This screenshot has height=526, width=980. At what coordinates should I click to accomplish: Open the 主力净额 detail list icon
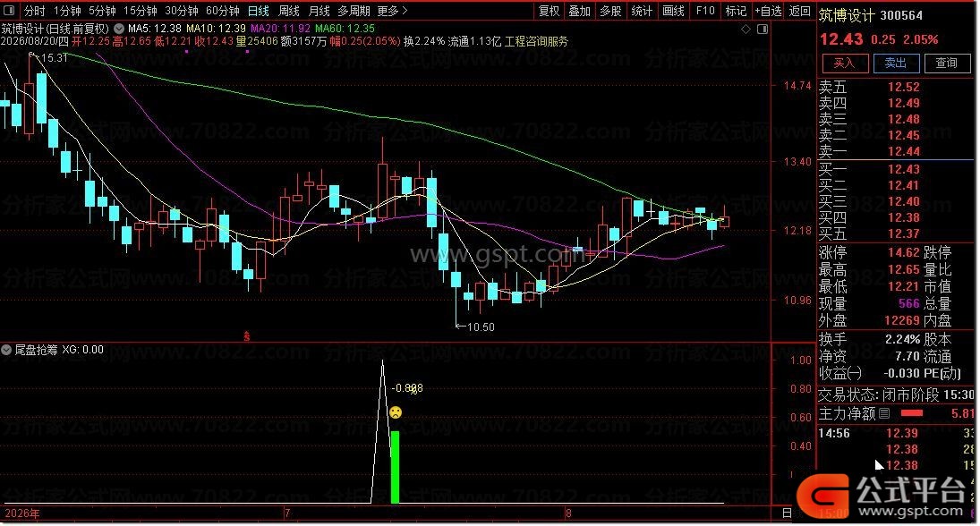coord(884,413)
